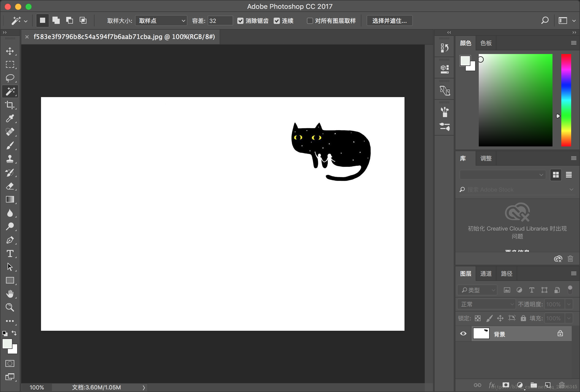Select the Eyedropper tool
This screenshot has width=580, height=392.
(x=10, y=118)
